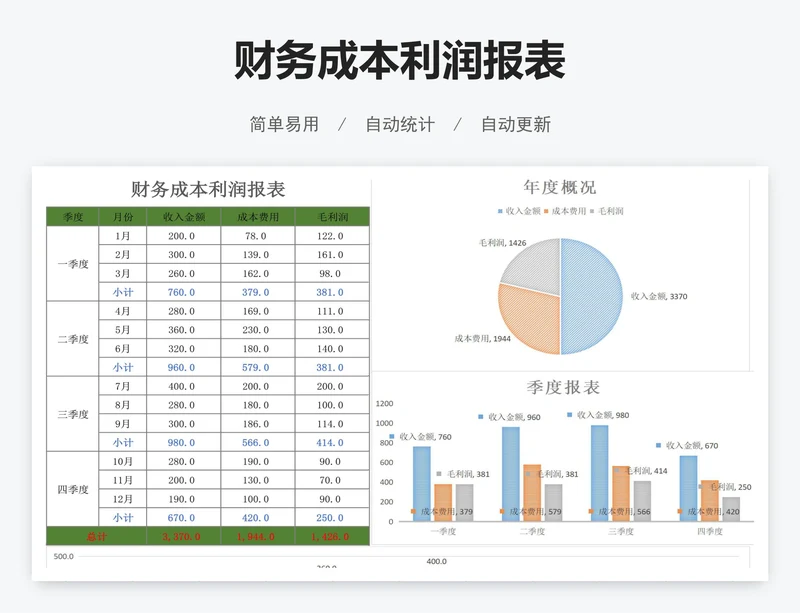Click the 收入金额 column header in table
Image resolution: width=800 pixels, height=613 pixels.
point(184,217)
